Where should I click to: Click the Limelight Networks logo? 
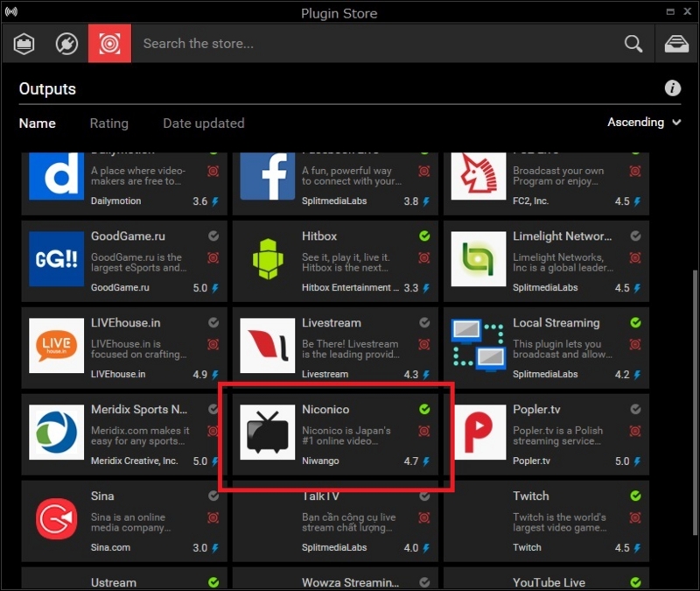pyautogui.click(x=479, y=258)
